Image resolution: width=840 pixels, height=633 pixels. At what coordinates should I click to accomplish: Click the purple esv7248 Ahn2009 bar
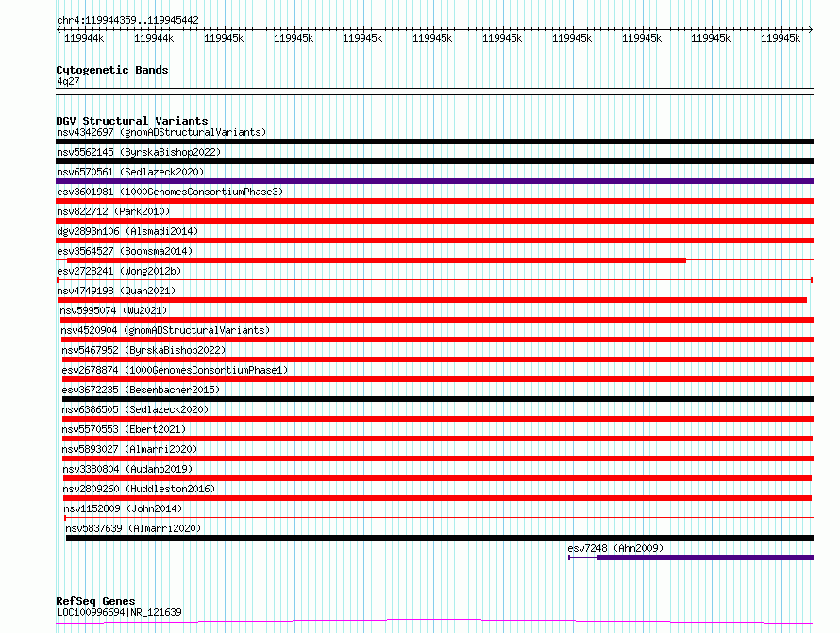click(706, 558)
